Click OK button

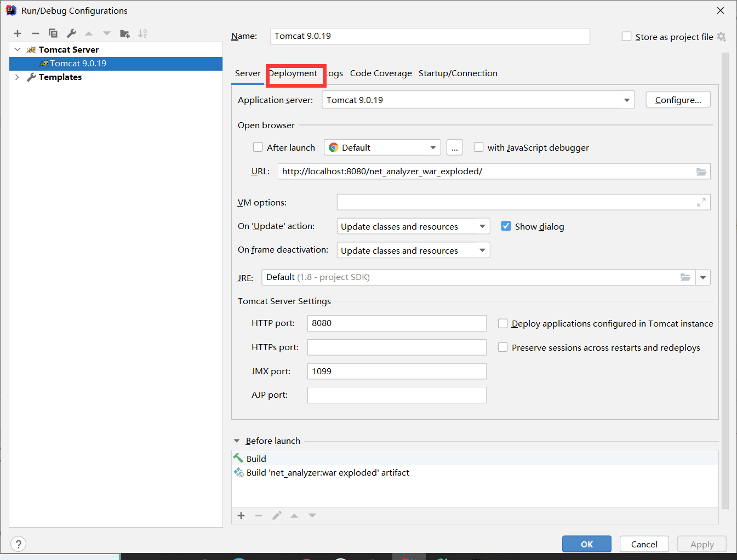pos(587,544)
